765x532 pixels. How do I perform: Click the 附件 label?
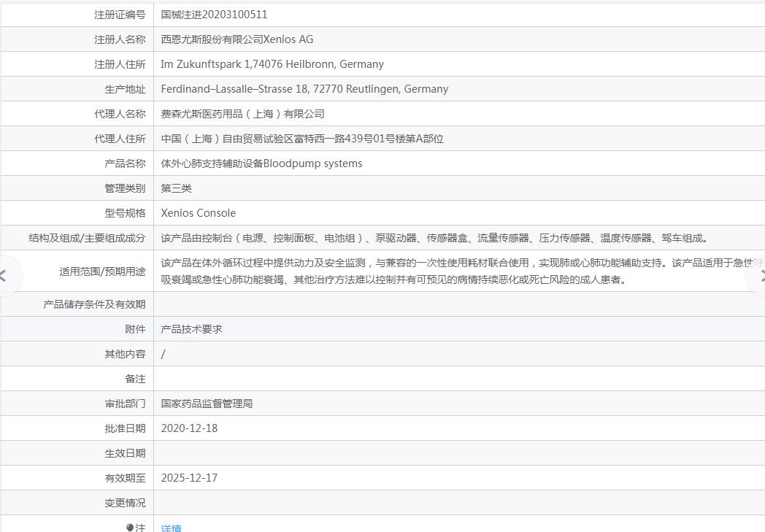coord(135,329)
